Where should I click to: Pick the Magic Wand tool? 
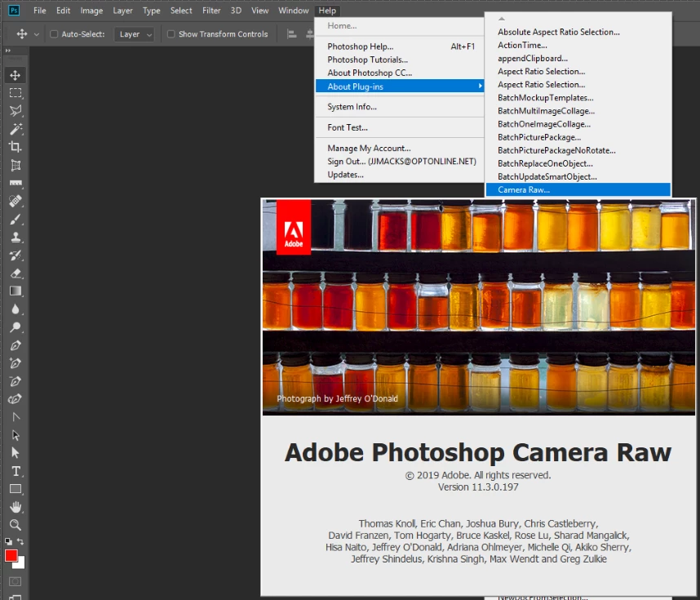click(x=15, y=129)
